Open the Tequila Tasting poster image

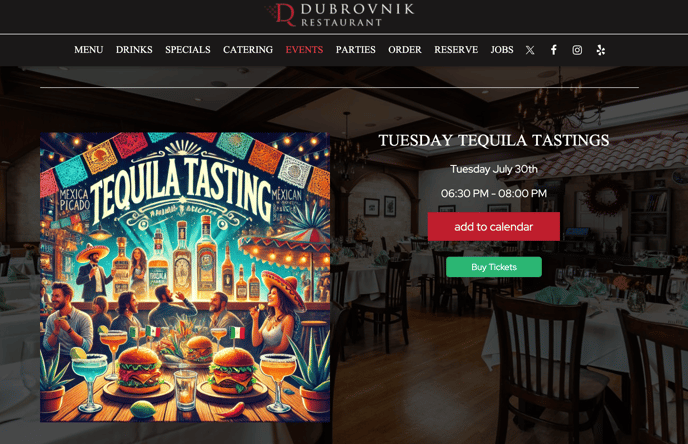[x=185, y=277]
